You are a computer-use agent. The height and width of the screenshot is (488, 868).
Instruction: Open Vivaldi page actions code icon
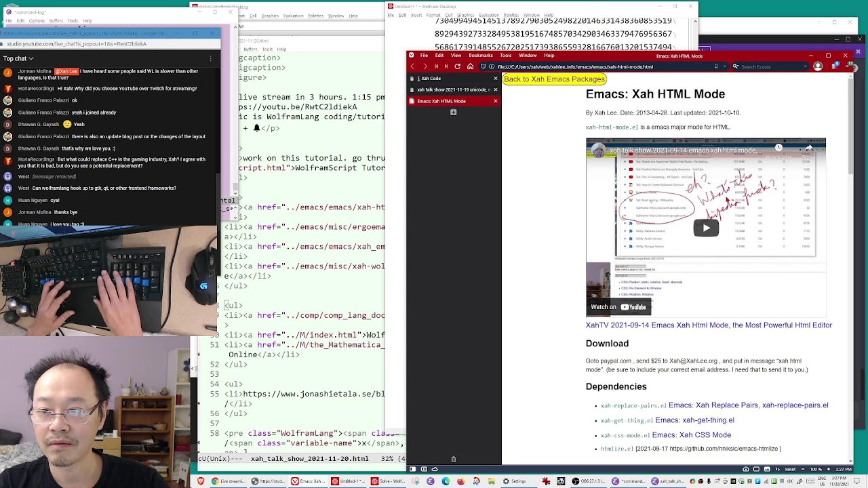pos(778,469)
